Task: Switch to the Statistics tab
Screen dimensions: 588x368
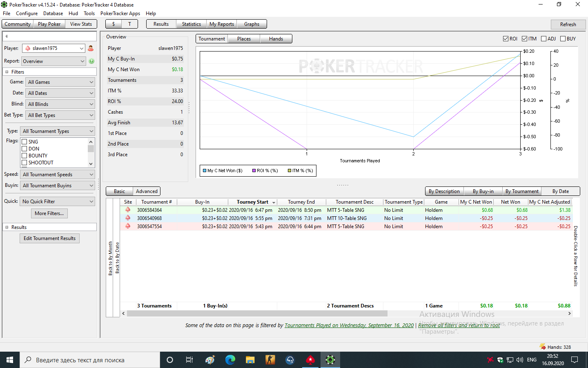Action: point(192,24)
